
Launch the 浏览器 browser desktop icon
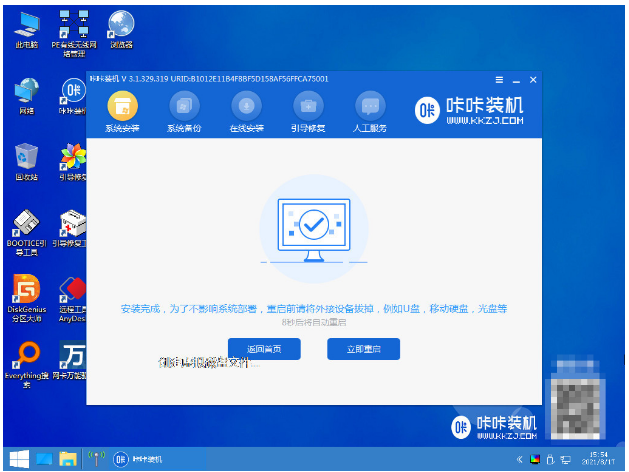(122, 30)
